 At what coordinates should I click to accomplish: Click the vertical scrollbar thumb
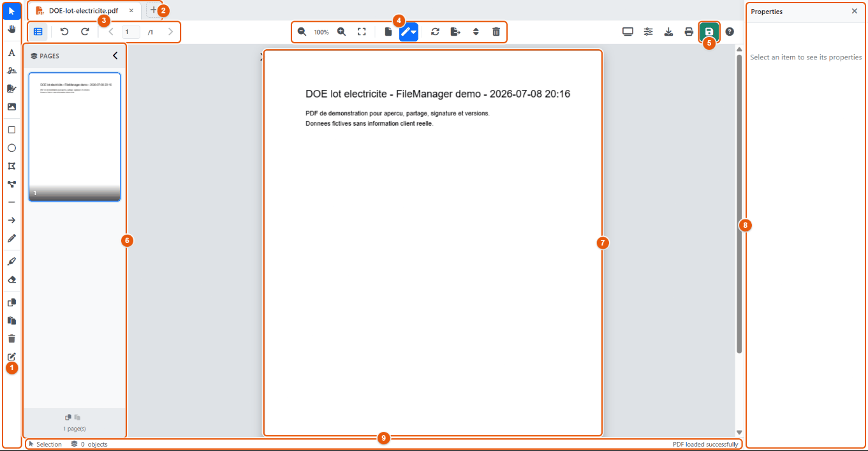point(739,203)
